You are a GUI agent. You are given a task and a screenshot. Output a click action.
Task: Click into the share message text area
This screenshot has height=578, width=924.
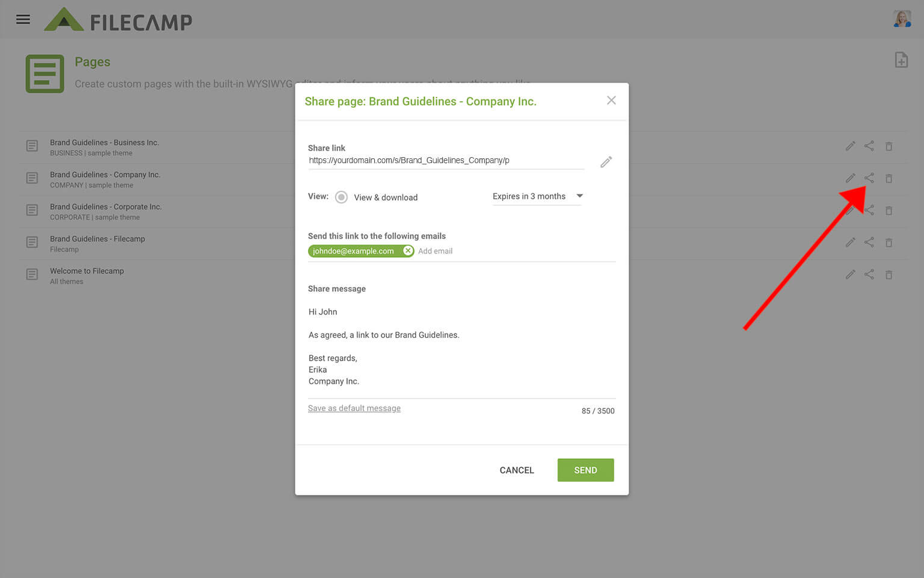(x=461, y=346)
